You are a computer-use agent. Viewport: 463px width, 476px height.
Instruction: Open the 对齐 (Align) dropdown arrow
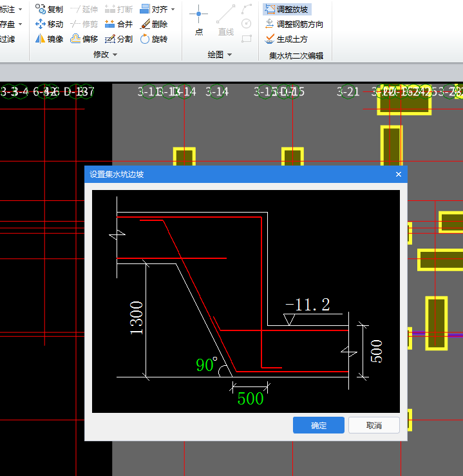[x=173, y=10]
